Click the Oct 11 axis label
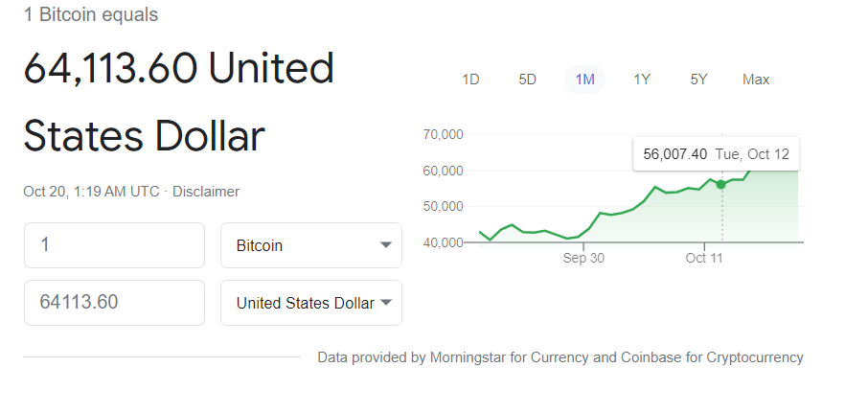The height and width of the screenshot is (413, 868). (704, 258)
